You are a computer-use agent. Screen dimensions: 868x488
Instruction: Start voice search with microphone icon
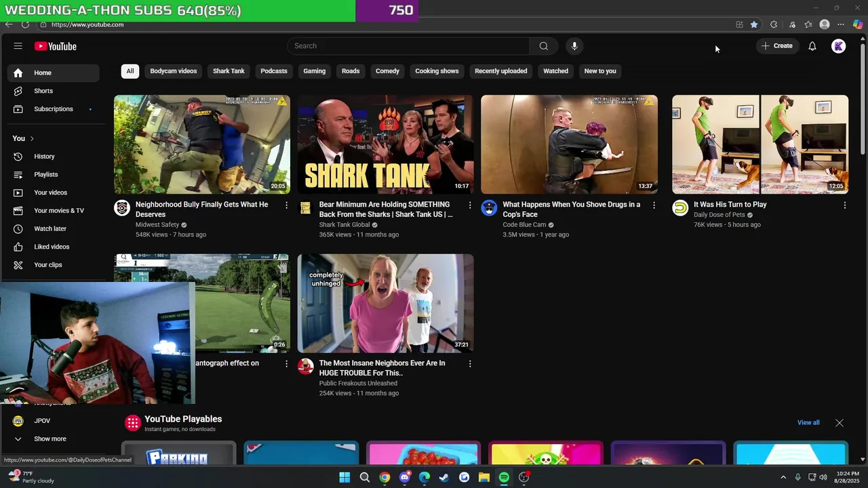[574, 46]
